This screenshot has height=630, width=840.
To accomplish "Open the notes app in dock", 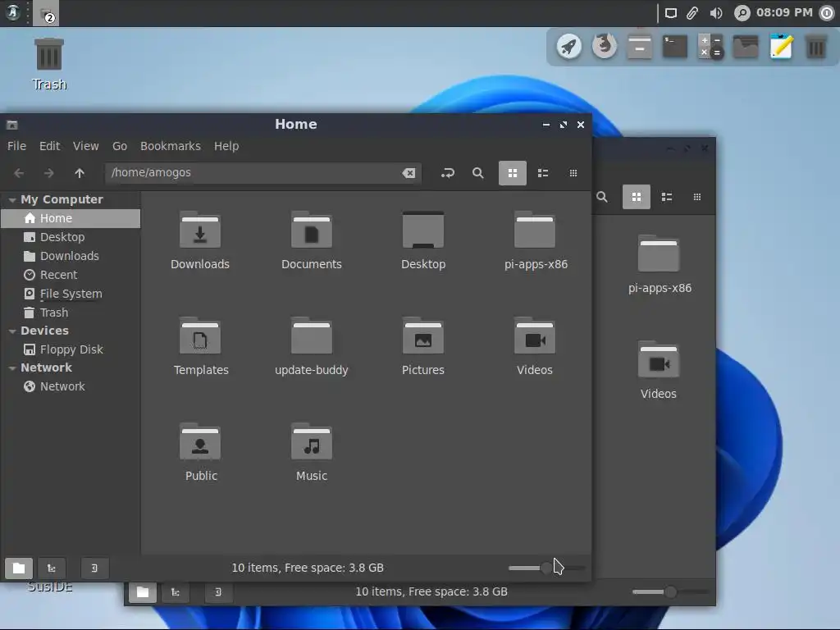I will click(x=781, y=47).
